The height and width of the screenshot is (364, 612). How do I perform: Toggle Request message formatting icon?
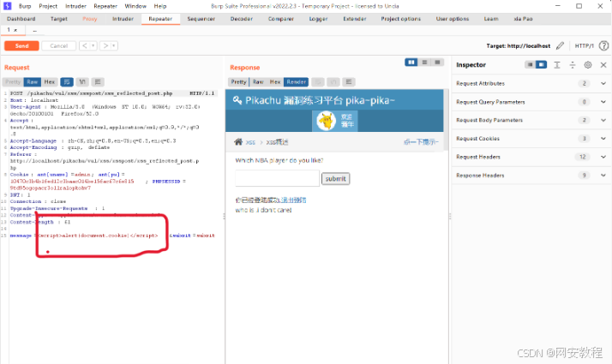tap(67, 82)
